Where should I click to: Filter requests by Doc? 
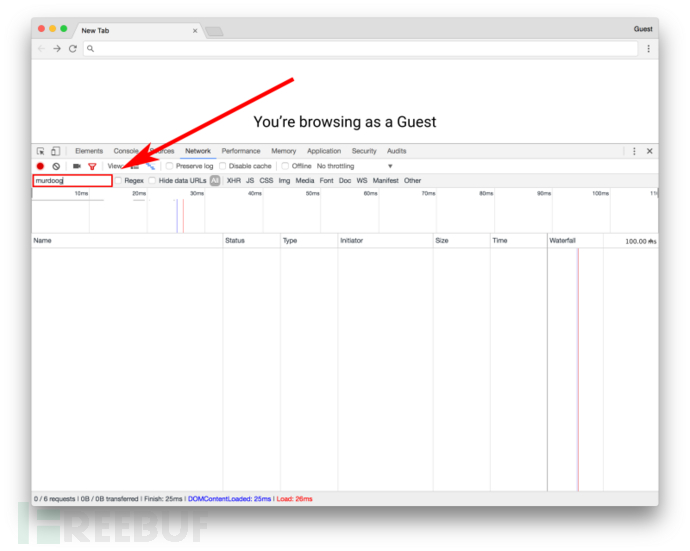(345, 180)
